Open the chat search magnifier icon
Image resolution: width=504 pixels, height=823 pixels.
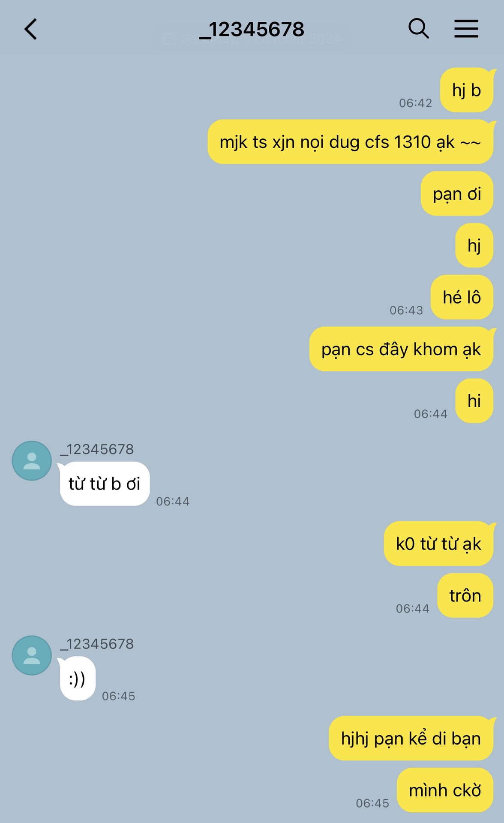[418, 29]
